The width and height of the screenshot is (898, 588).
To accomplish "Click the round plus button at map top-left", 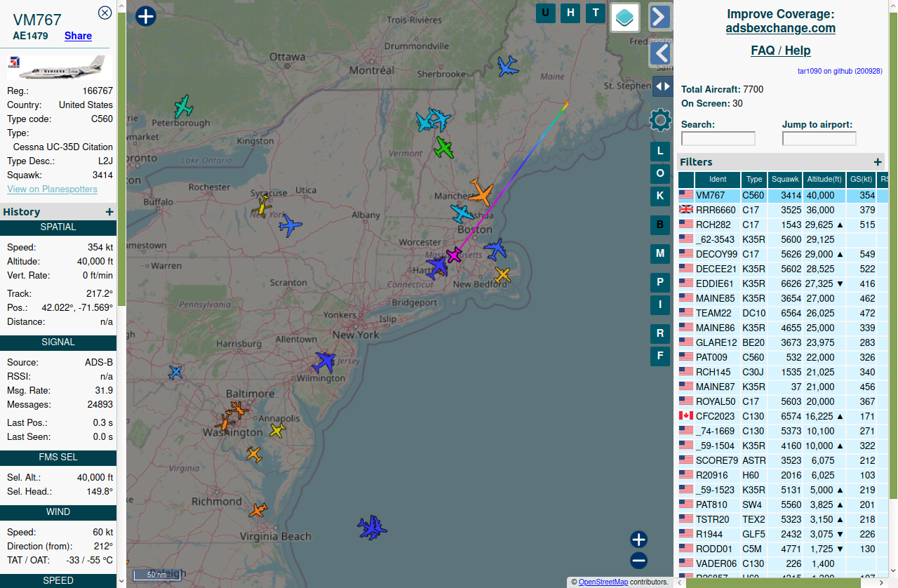I will click(x=145, y=15).
